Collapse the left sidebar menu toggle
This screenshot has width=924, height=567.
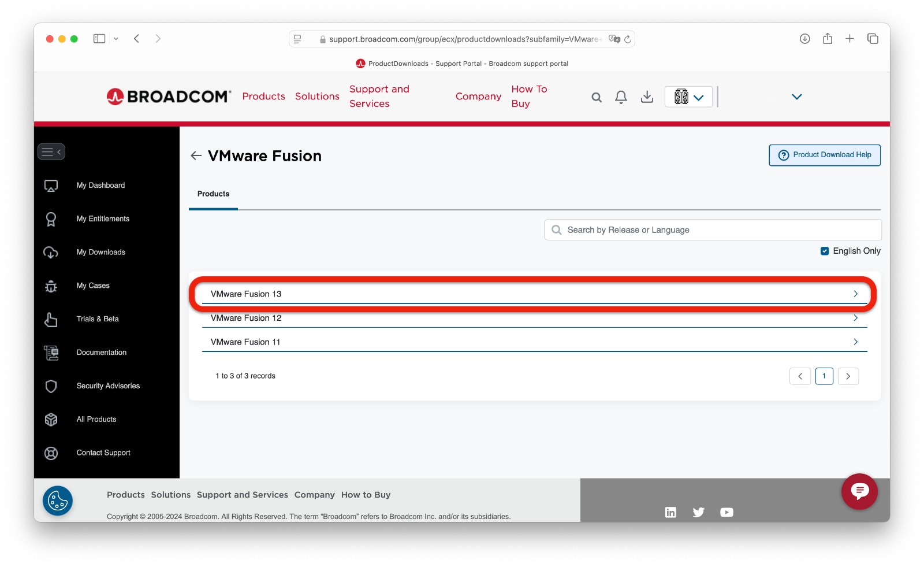point(51,152)
